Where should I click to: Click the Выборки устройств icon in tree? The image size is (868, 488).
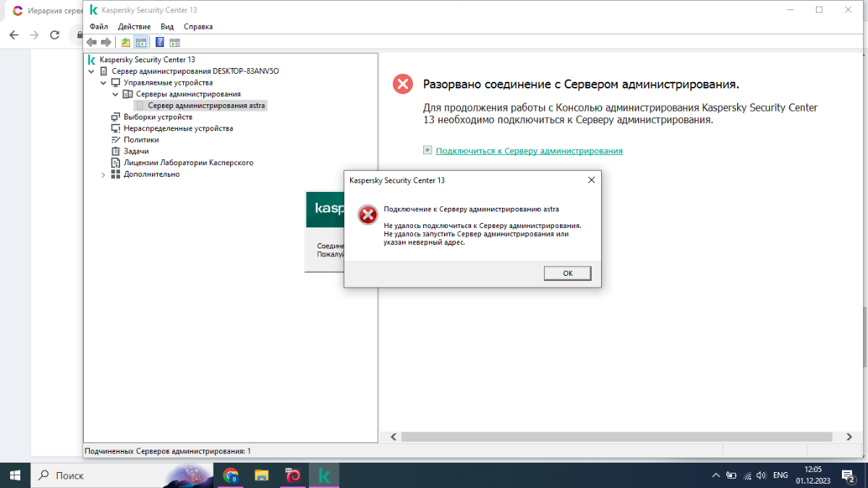[116, 117]
